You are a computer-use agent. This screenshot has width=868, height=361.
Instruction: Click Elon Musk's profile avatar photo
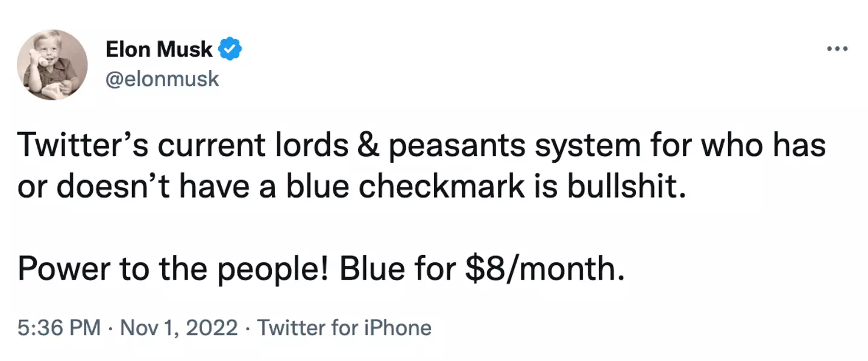click(x=52, y=64)
